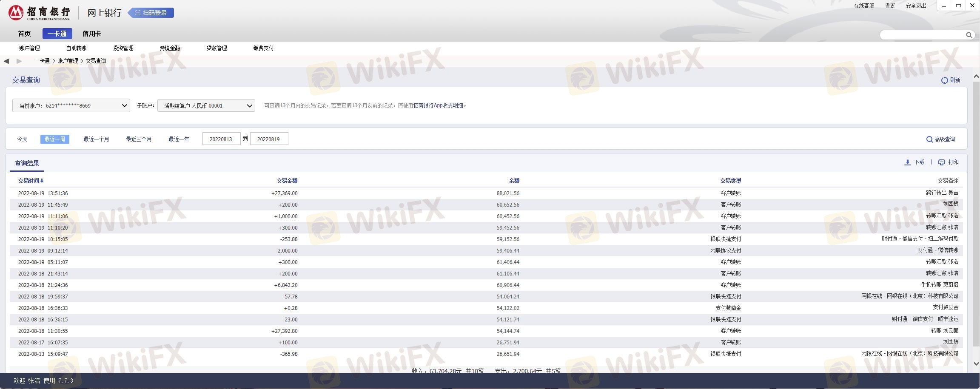Click the 余额 column header
Image resolution: width=980 pixels, height=389 pixels.
514,181
